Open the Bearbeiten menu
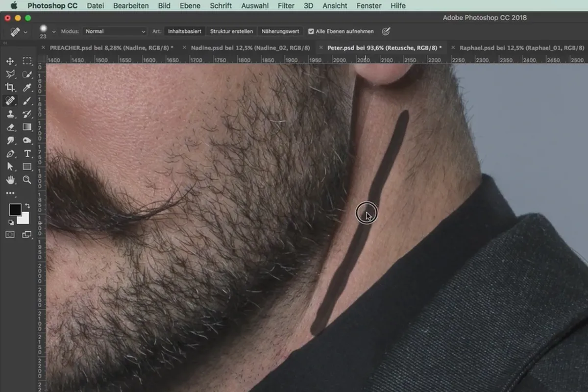The width and height of the screenshot is (588, 392). [x=131, y=6]
